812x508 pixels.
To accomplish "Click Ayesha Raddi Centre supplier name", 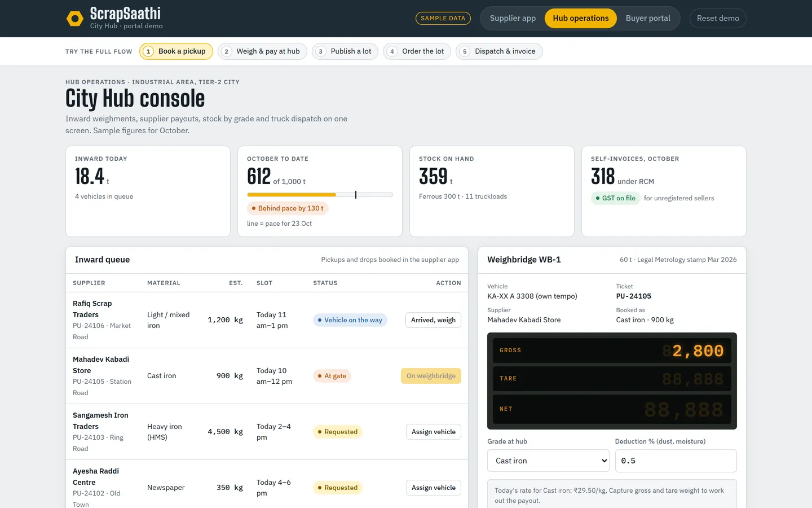I will [96, 476].
